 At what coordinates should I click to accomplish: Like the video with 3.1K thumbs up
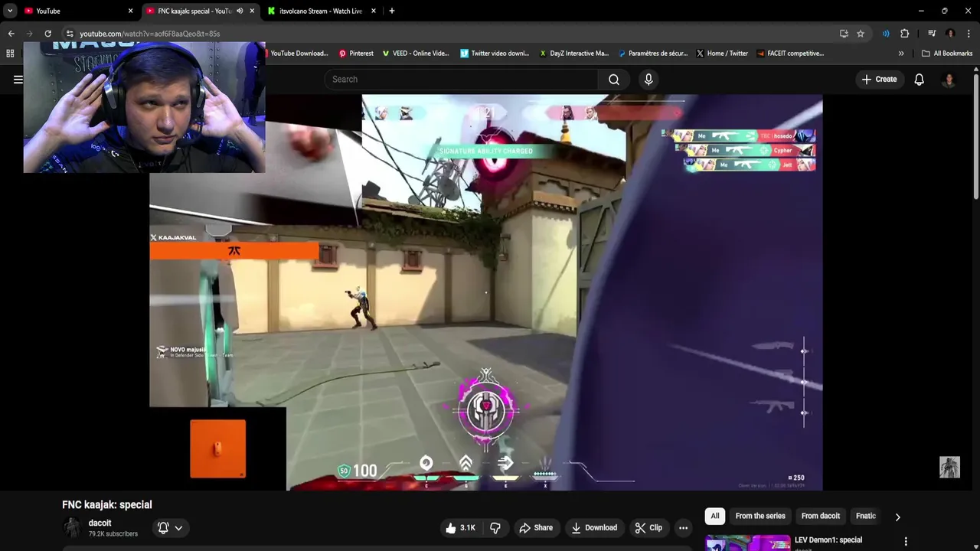pos(460,528)
